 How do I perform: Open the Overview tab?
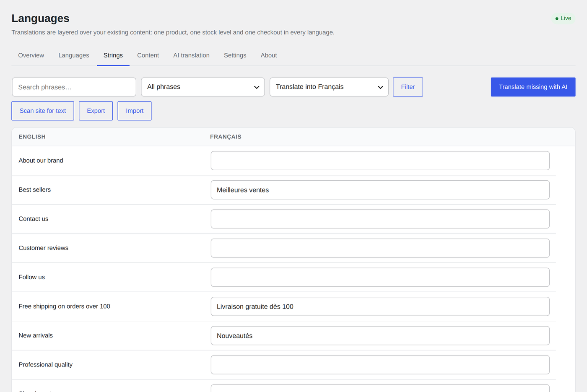pyautogui.click(x=31, y=55)
